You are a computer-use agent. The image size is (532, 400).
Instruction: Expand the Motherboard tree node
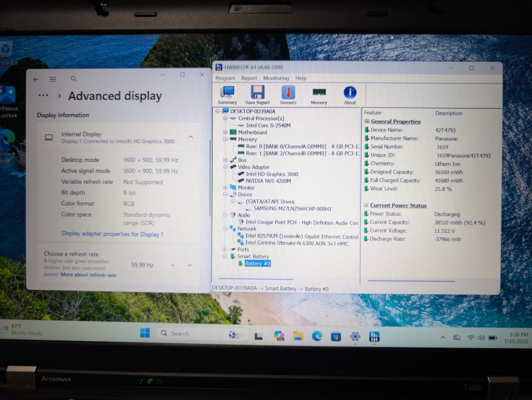225,132
